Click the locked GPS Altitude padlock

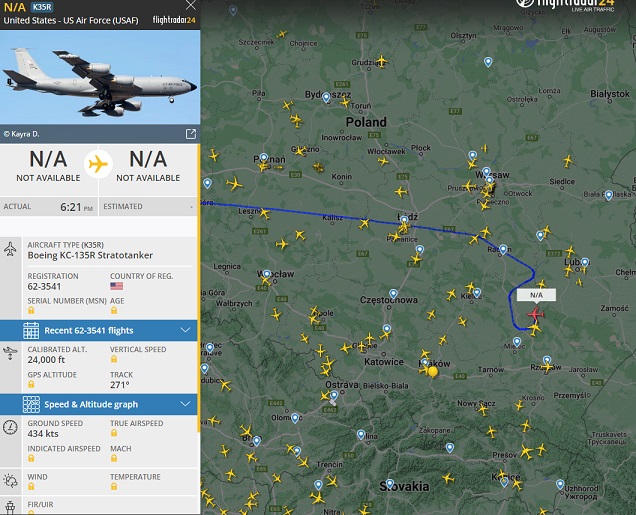click(31, 384)
